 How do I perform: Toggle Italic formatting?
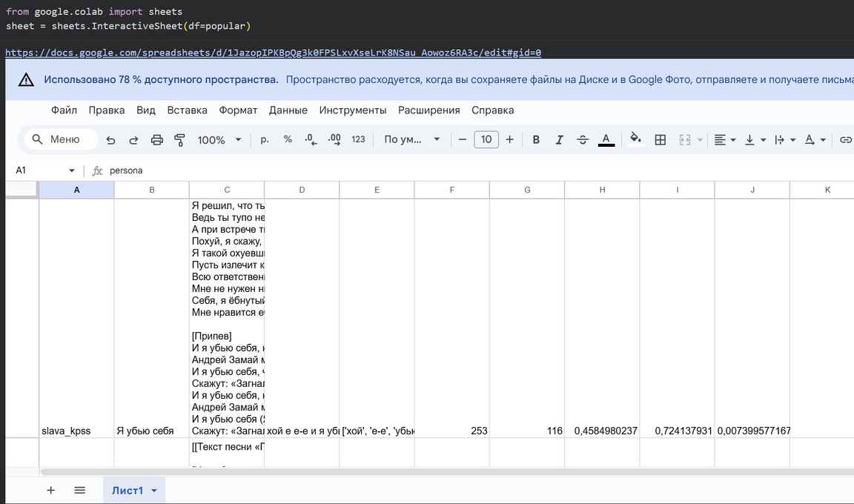559,140
